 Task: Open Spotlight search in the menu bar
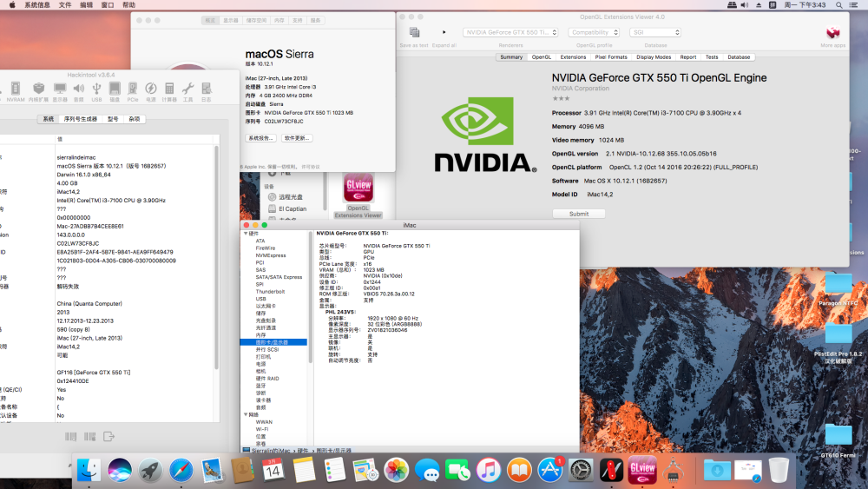839,5
